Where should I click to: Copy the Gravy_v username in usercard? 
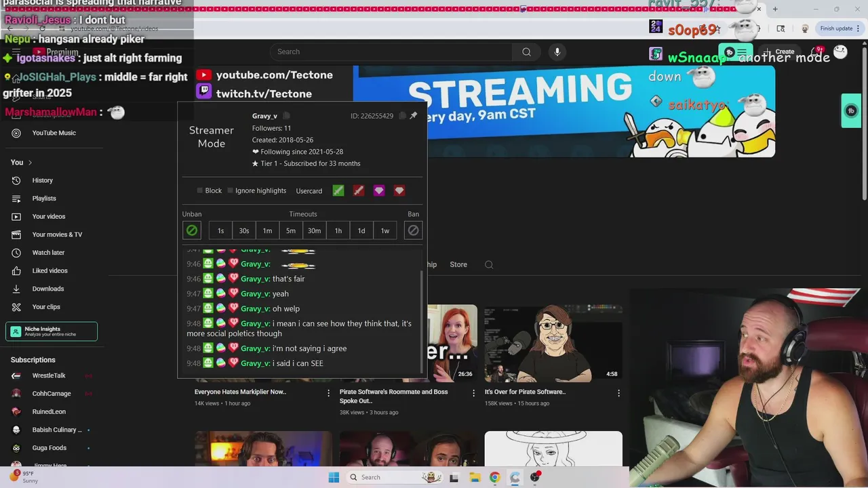pyautogui.click(x=286, y=116)
